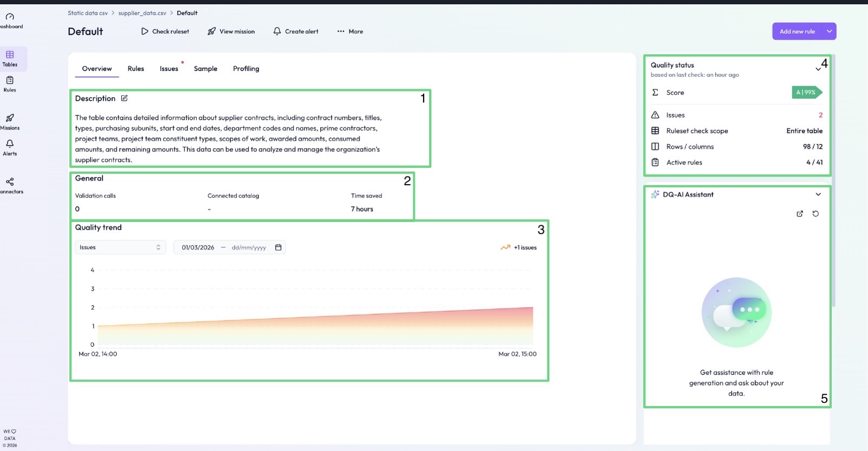Switch to the Issues tab
The width and height of the screenshot is (868, 451).
pos(169,69)
